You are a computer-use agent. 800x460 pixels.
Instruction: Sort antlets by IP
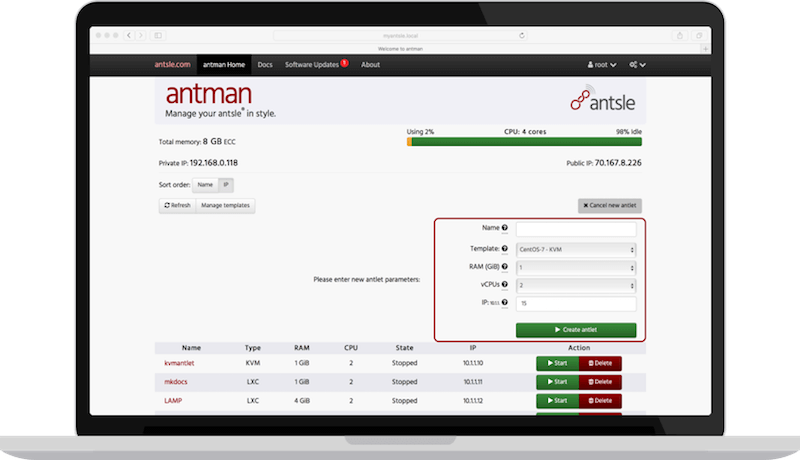[226, 185]
